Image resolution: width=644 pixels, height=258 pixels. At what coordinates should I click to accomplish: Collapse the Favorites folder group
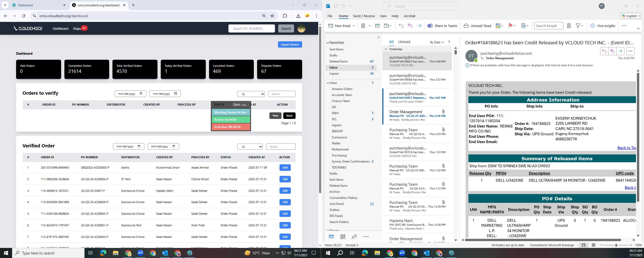(328, 43)
